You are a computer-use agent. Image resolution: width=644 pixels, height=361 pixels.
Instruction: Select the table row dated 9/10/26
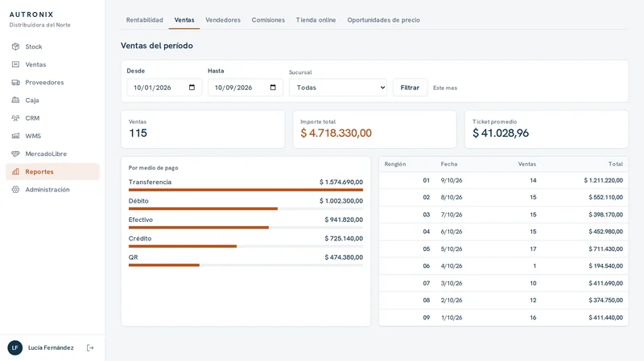(x=504, y=180)
